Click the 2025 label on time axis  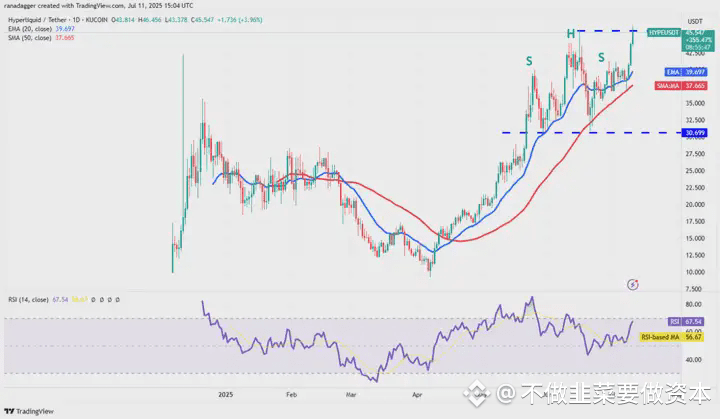225,395
